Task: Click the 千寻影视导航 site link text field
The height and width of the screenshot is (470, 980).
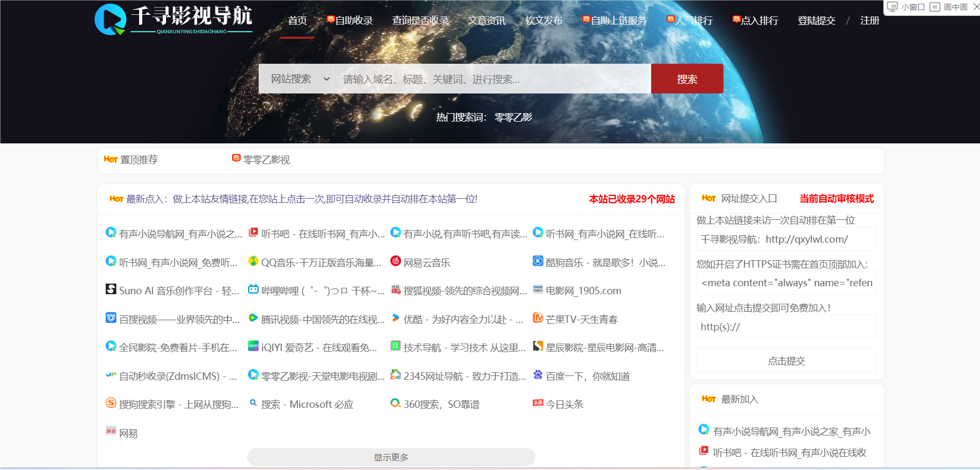Action: tap(786, 239)
